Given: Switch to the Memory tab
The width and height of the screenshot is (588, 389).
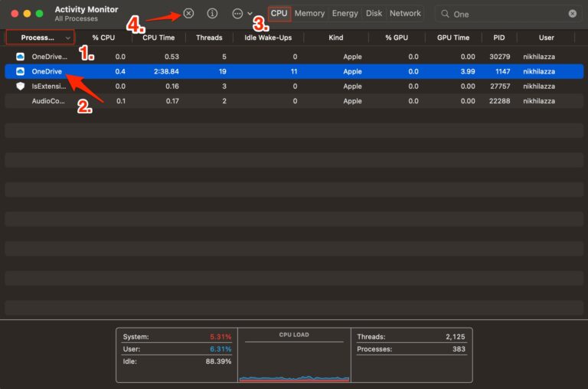Looking at the screenshot, I should tap(309, 13).
